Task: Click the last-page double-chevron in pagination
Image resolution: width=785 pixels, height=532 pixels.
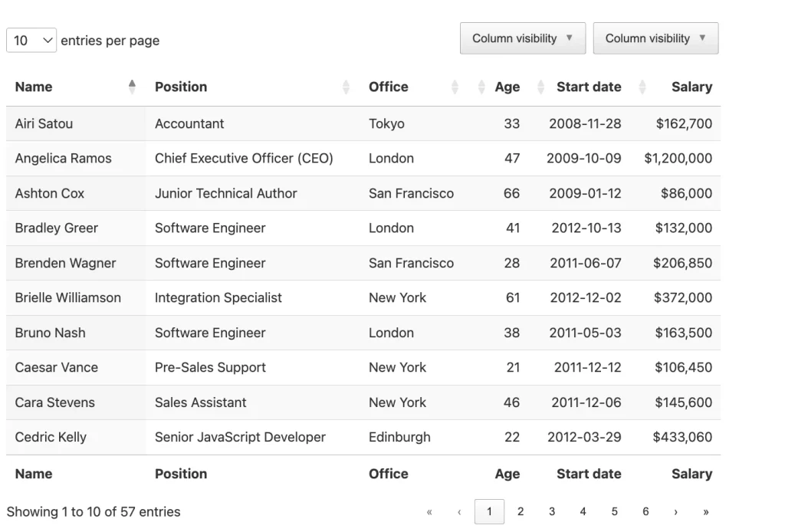Action: click(x=706, y=511)
